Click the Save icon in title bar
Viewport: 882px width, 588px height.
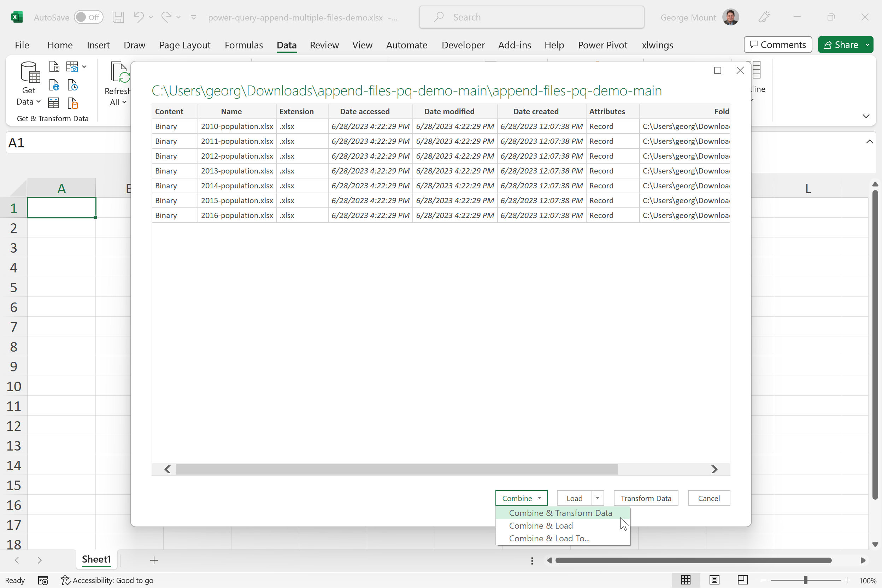[118, 17]
